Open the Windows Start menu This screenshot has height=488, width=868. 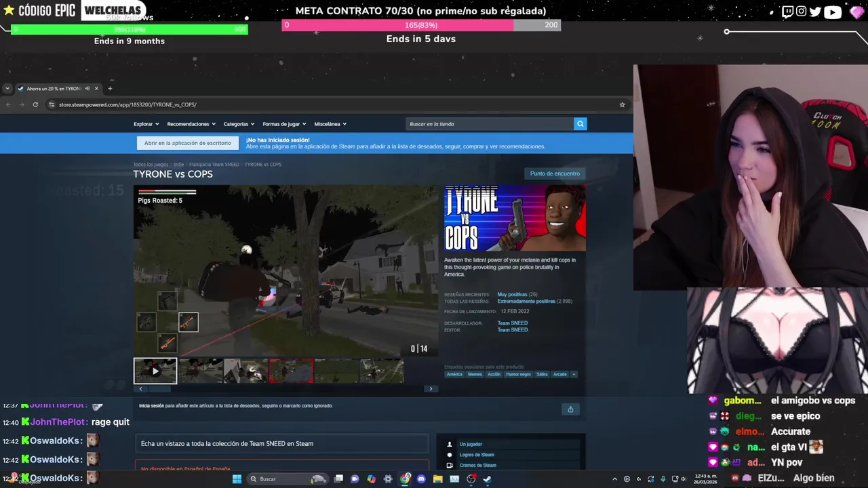[237, 479]
